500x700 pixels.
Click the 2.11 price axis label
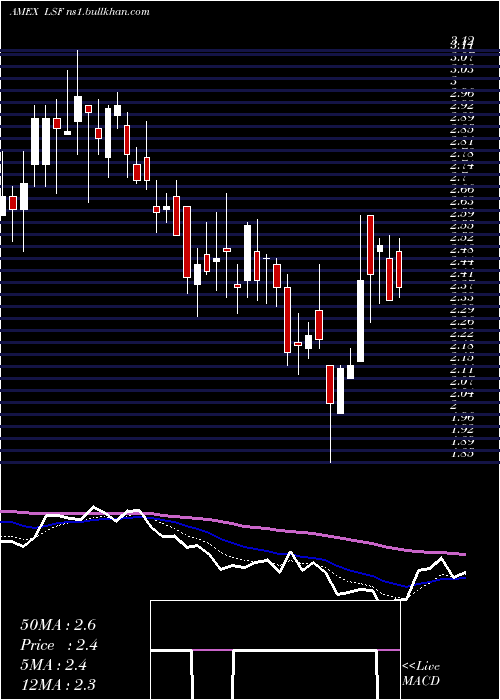(462, 370)
